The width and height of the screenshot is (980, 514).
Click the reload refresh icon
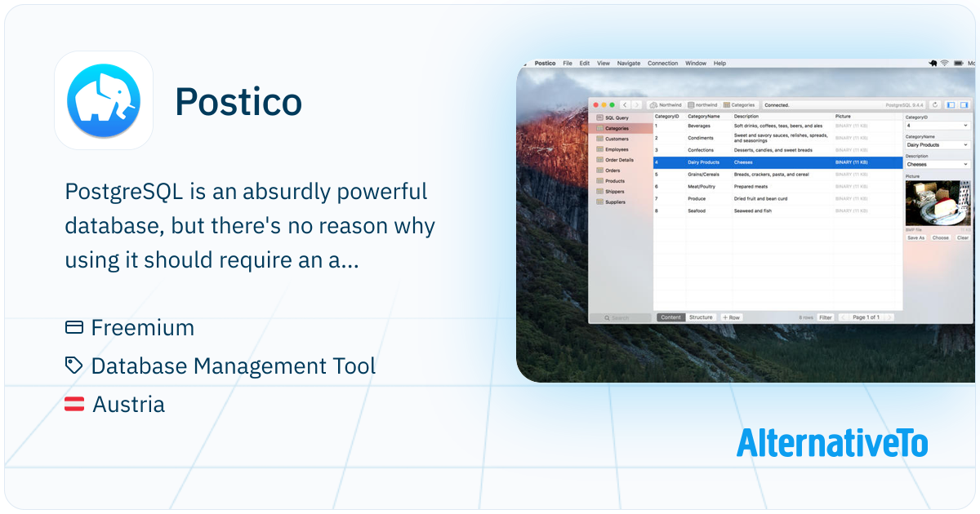[x=935, y=104]
